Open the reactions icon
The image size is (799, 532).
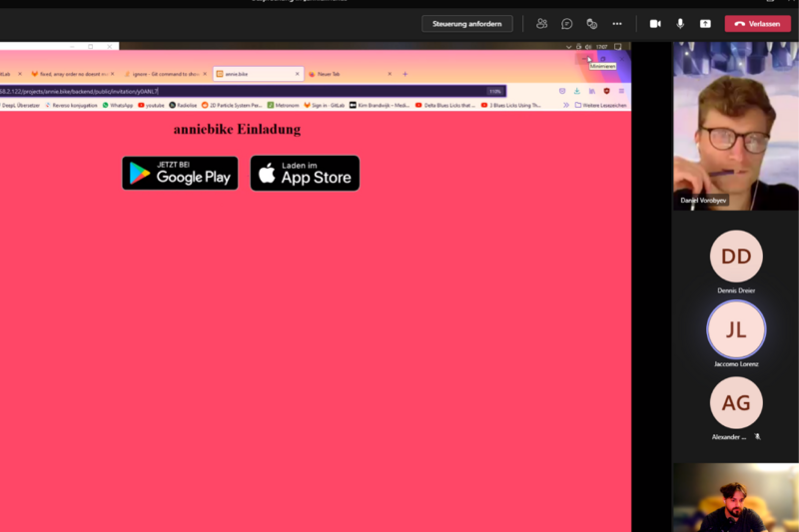pos(591,23)
